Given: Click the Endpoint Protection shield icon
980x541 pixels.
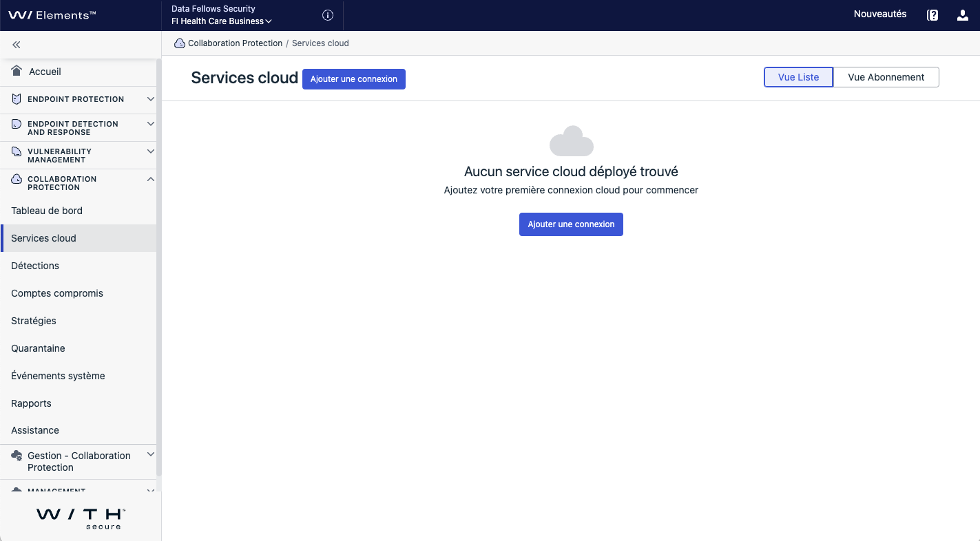Looking at the screenshot, I should (17, 99).
